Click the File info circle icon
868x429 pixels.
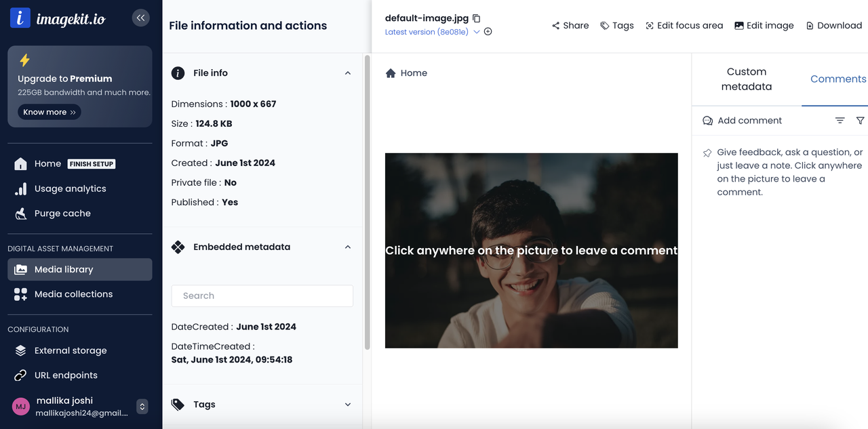178,73
